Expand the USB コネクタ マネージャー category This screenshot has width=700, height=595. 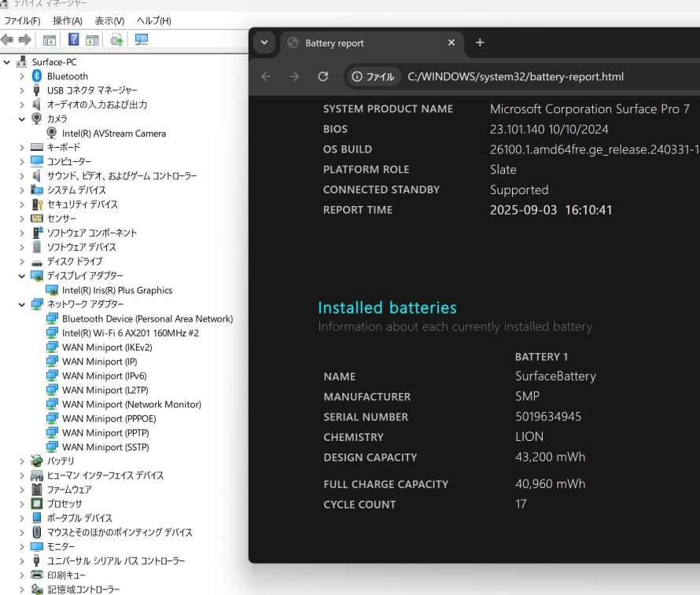click(22, 90)
